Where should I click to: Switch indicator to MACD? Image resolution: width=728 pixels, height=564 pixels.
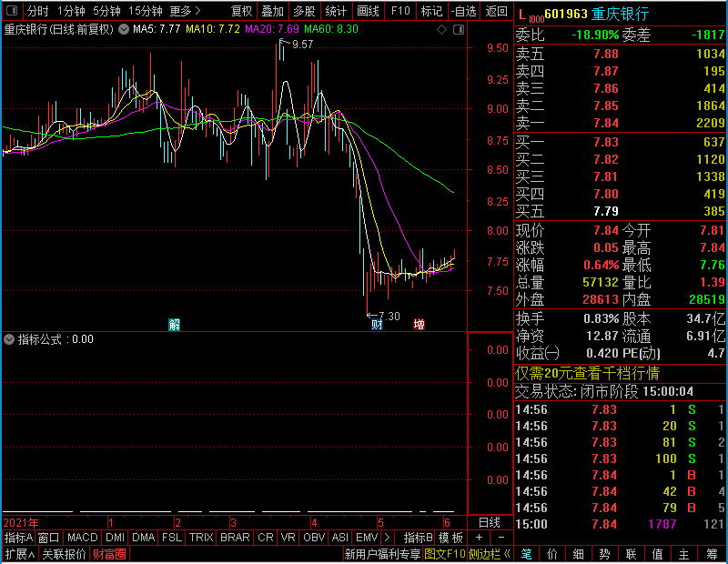click(x=82, y=538)
